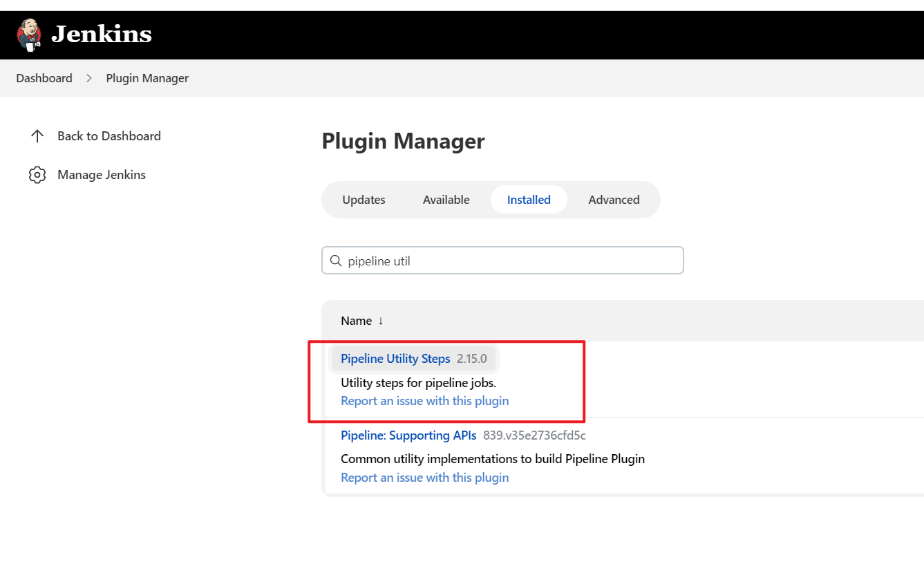
Task: Click the Jenkins butler logo icon
Action: coord(29,35)
